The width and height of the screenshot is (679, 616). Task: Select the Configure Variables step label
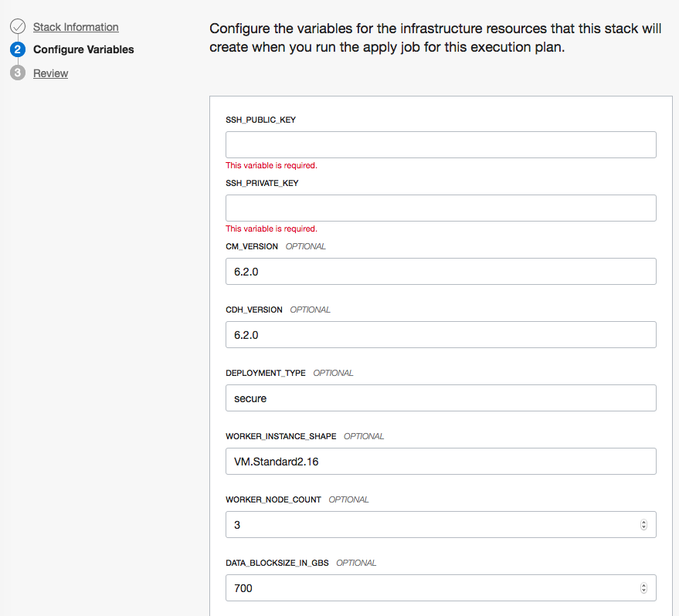pyautogui.click(x=83, y=49)
